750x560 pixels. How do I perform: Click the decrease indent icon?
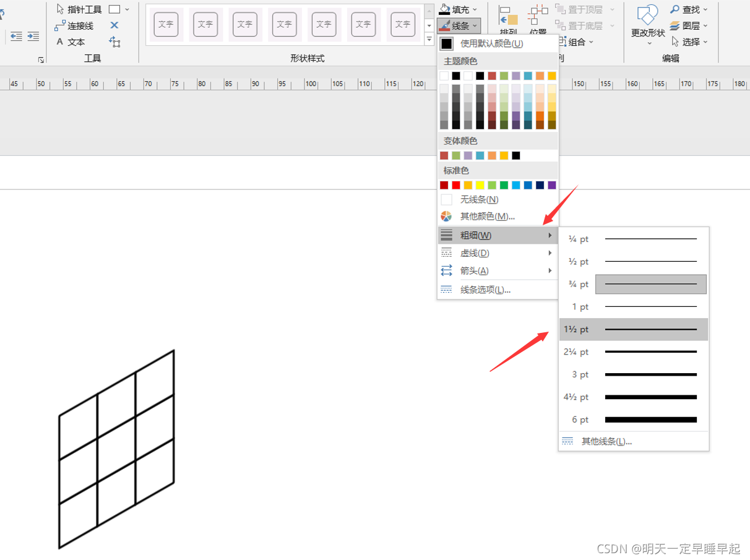click(16, 37)
